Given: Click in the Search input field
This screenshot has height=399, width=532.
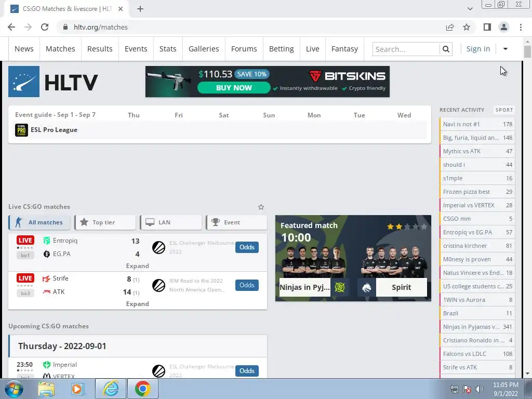Looking at the screenshot, I should pyautogui.click(x=406, y=49).
